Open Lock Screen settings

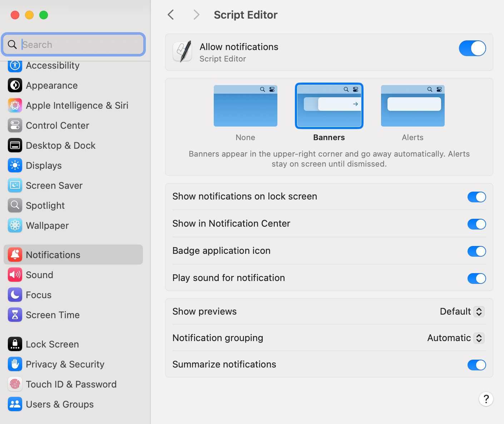pos(73,344)
